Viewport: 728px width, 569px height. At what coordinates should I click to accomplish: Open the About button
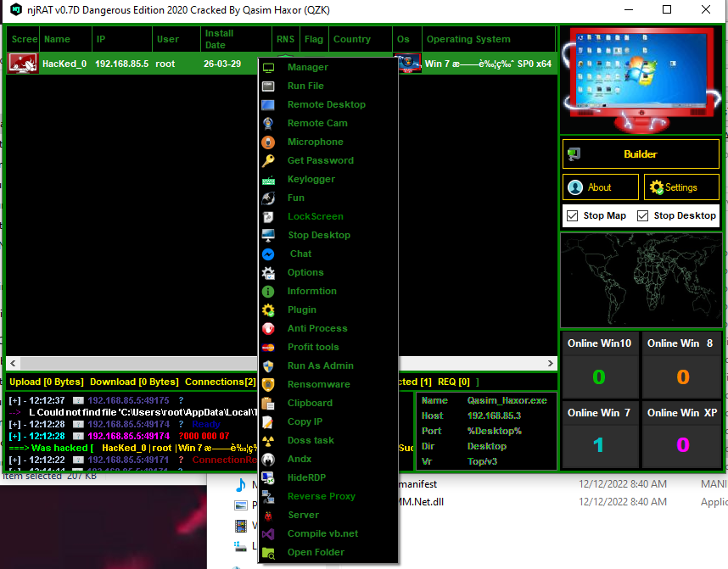point(600,187)
